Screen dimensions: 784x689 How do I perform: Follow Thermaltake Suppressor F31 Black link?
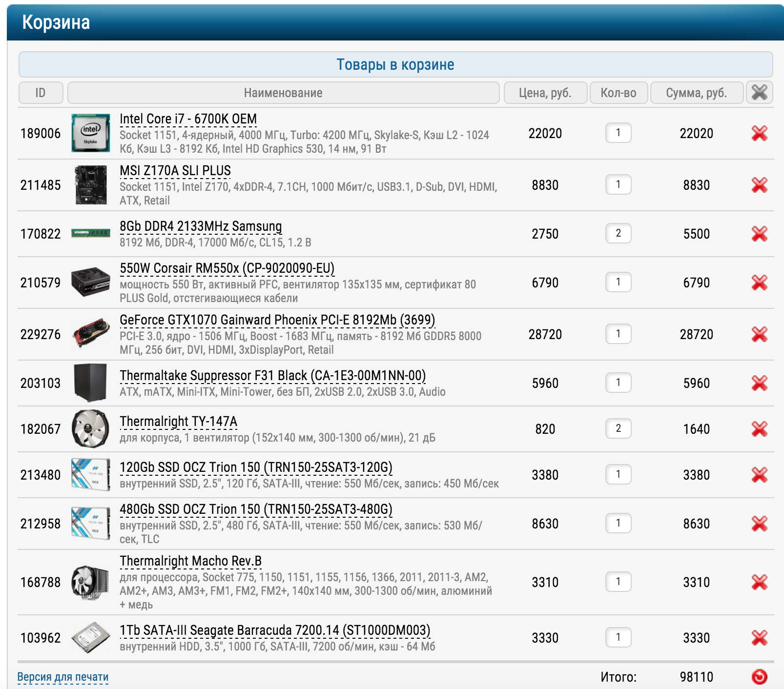[x=273, y=376]
